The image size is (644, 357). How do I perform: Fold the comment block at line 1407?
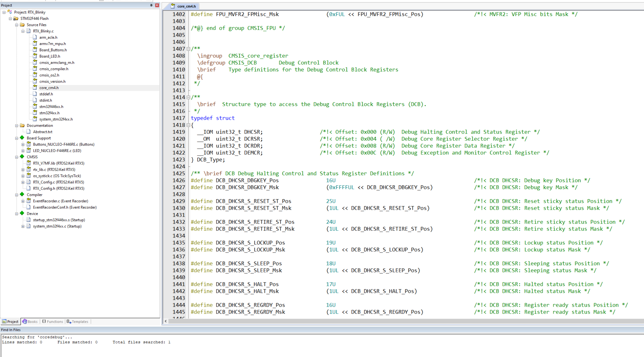[x=189, y=49]
